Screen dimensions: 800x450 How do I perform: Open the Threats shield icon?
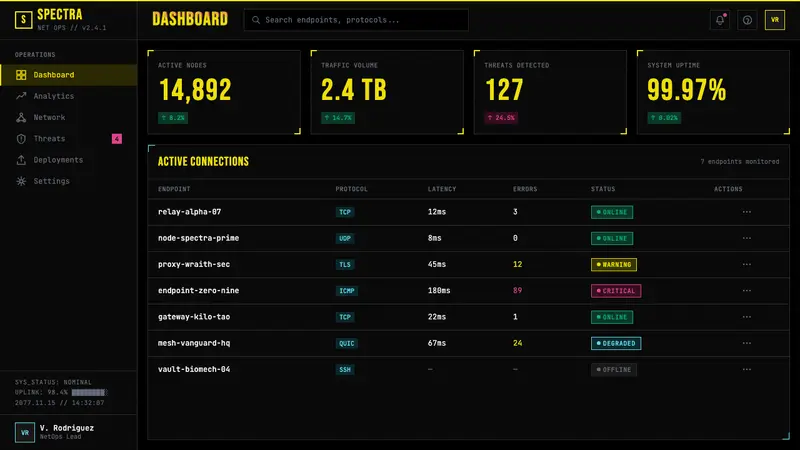click(21, 139)
